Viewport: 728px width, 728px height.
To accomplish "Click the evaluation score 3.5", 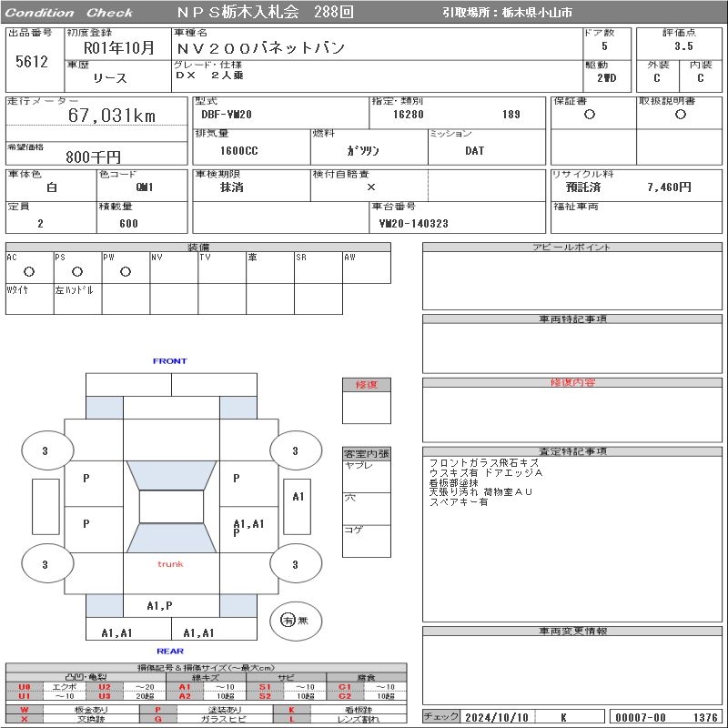I will 683,46.
